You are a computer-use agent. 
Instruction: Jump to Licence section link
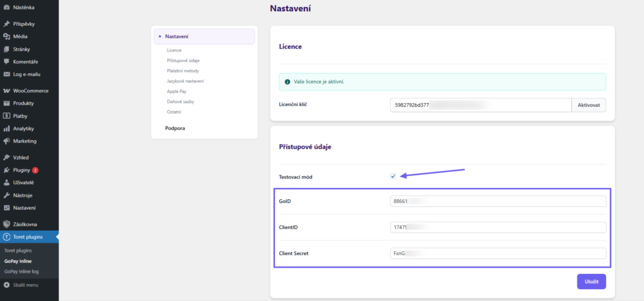click(174, 50)
